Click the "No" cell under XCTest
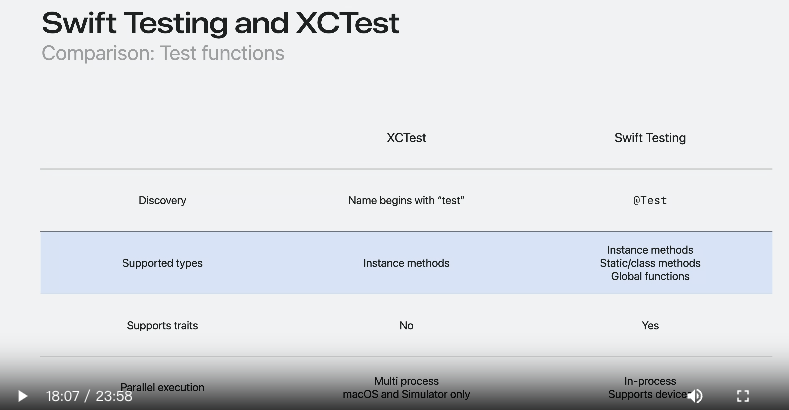Image resolution: width=789 pixels, height=410 pixels. (406, 325)
